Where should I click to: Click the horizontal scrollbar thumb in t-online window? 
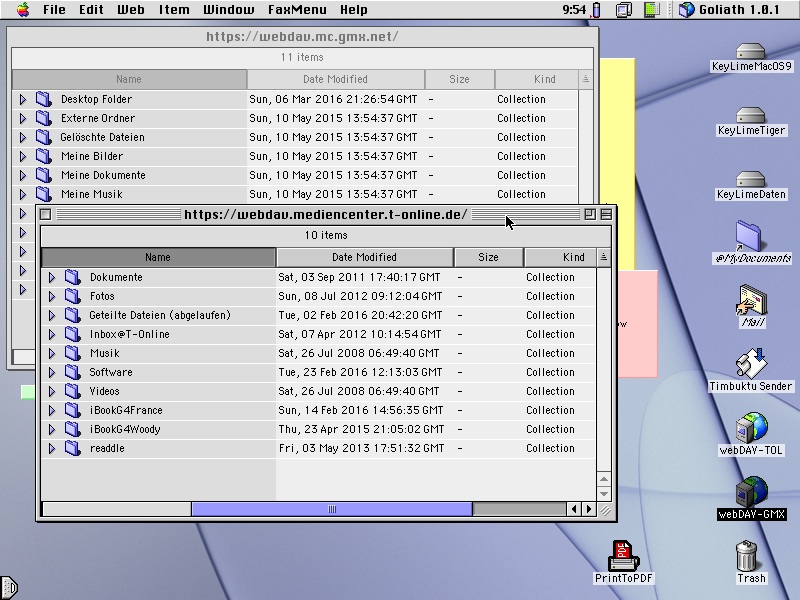coord(332,509)
